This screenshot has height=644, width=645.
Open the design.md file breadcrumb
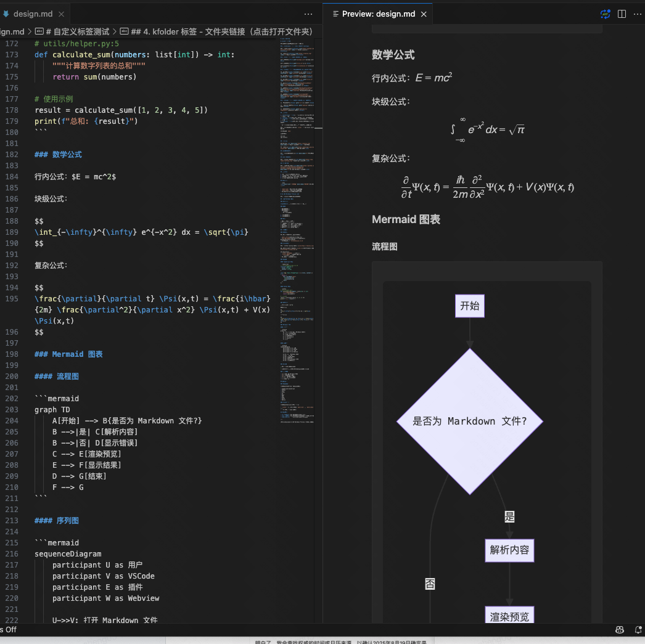[x=12, y=31]
